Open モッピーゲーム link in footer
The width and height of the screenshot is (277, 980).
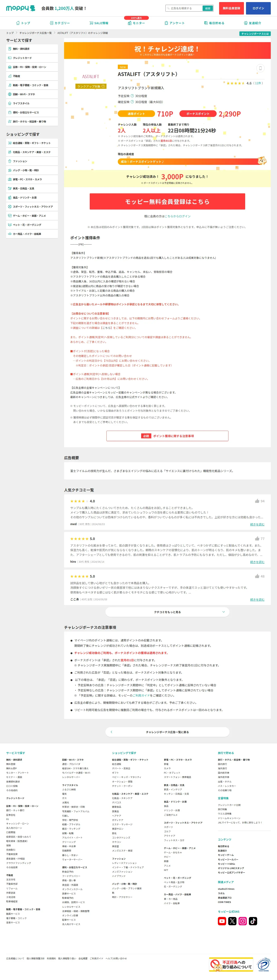[226, 855]
